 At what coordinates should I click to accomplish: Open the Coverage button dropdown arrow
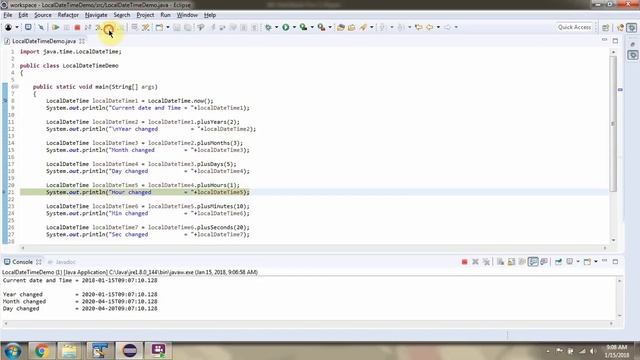[312, 27]
